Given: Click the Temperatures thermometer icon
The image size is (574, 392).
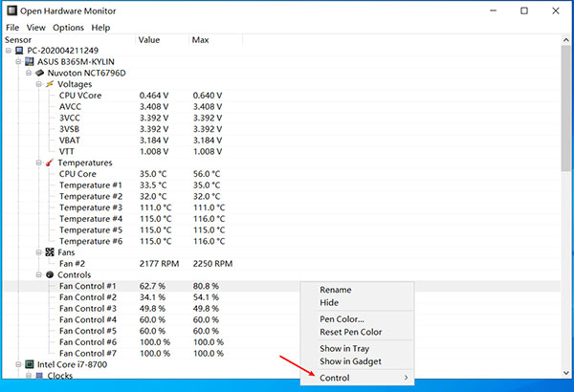Looking at the screenshot, I should pyautogui.click(x=50, y=163).
